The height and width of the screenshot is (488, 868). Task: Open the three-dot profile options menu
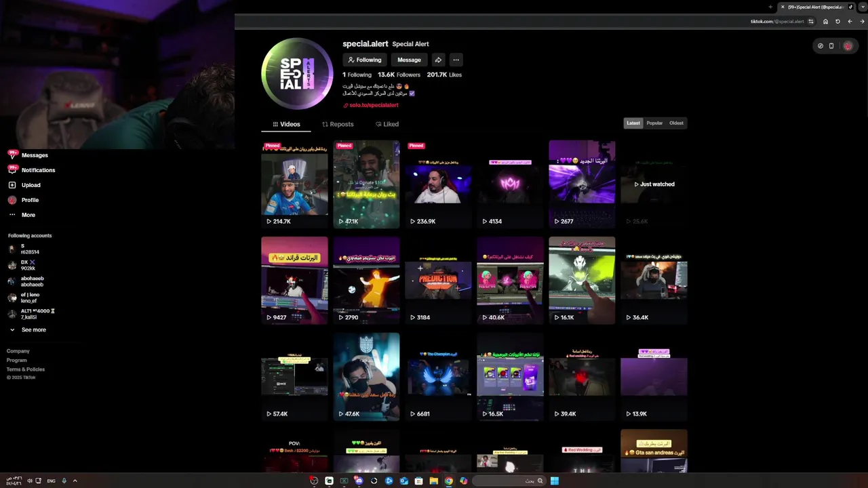click(456, 60)
